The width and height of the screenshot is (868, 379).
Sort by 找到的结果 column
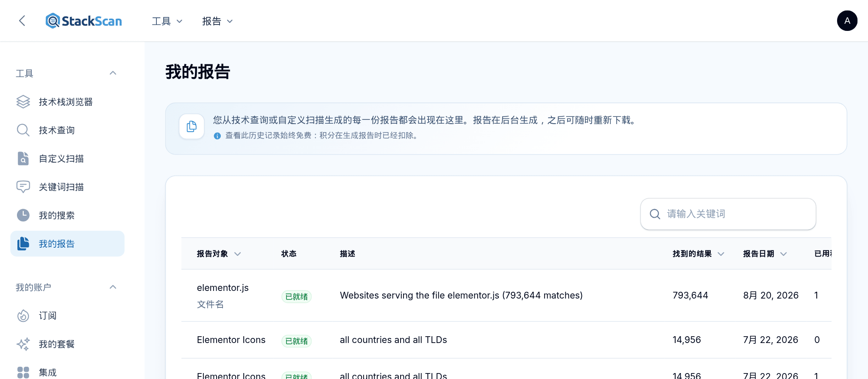(698, 254)
